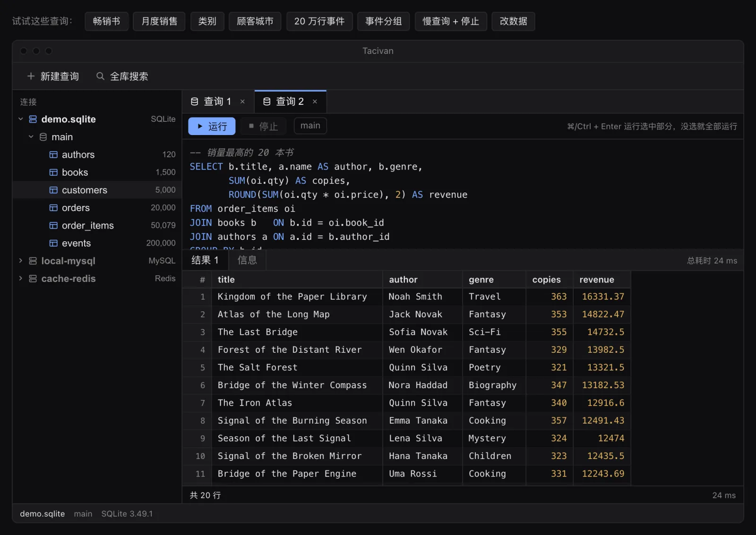The image size is (756, 535).
Task: Click the cell 'Atlas of the Long Map'
Action: coord(297,314)
